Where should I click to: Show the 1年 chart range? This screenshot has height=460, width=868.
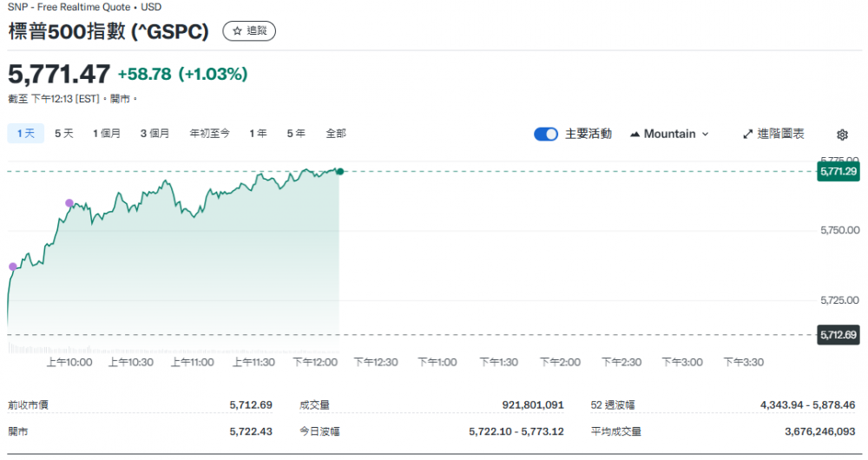(258, 134)
